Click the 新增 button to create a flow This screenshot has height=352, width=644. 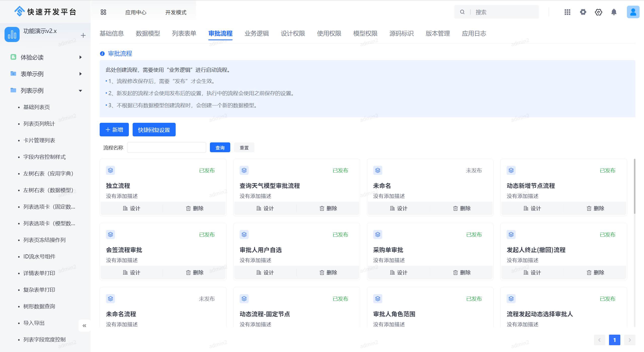click(114, 130)
